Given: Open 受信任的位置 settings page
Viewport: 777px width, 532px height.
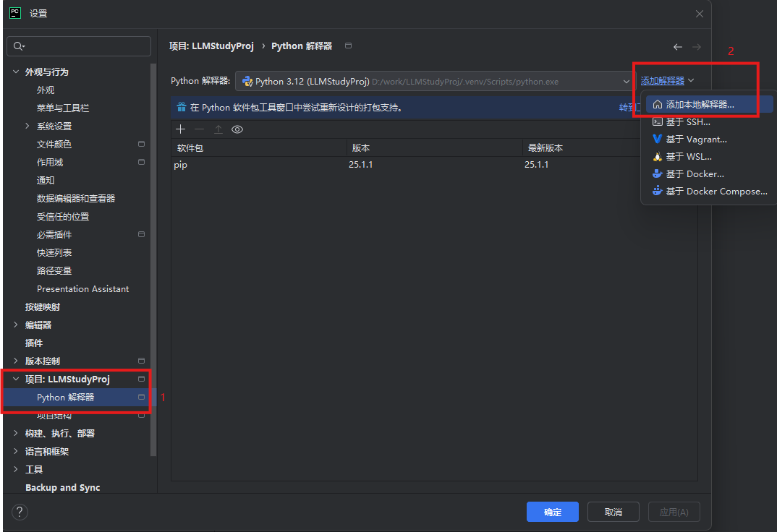Looking at the screenshot, I should (63, 216).
